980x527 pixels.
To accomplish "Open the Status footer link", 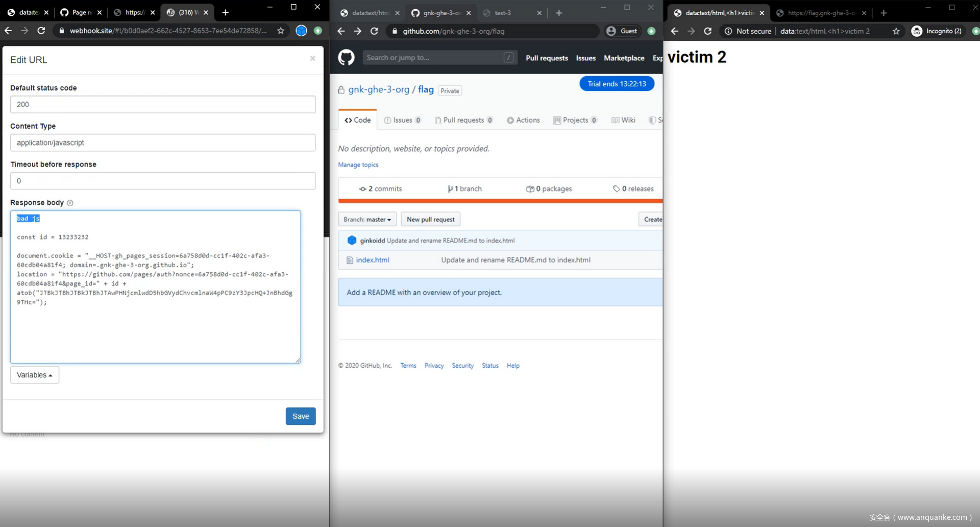I will 490,366.
